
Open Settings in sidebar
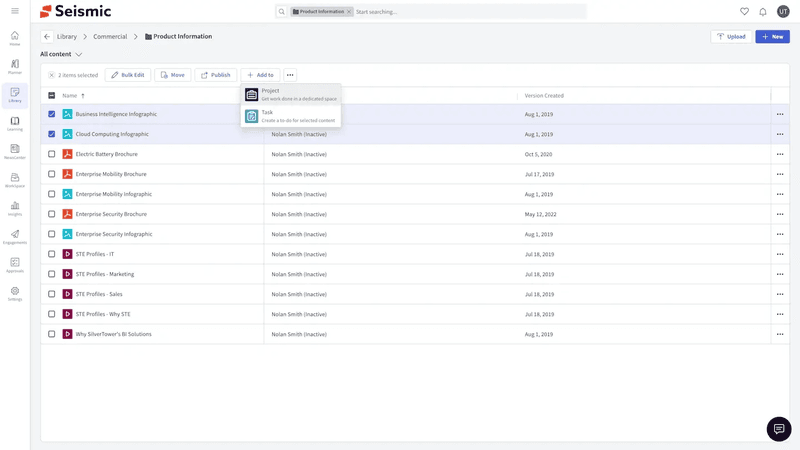[x=15, y=294]
